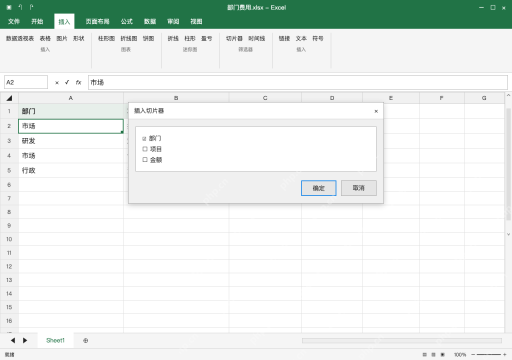Screen dimensions: 512x360
Task: Click cell A3 containing 研发
Action: pos(71,141)
